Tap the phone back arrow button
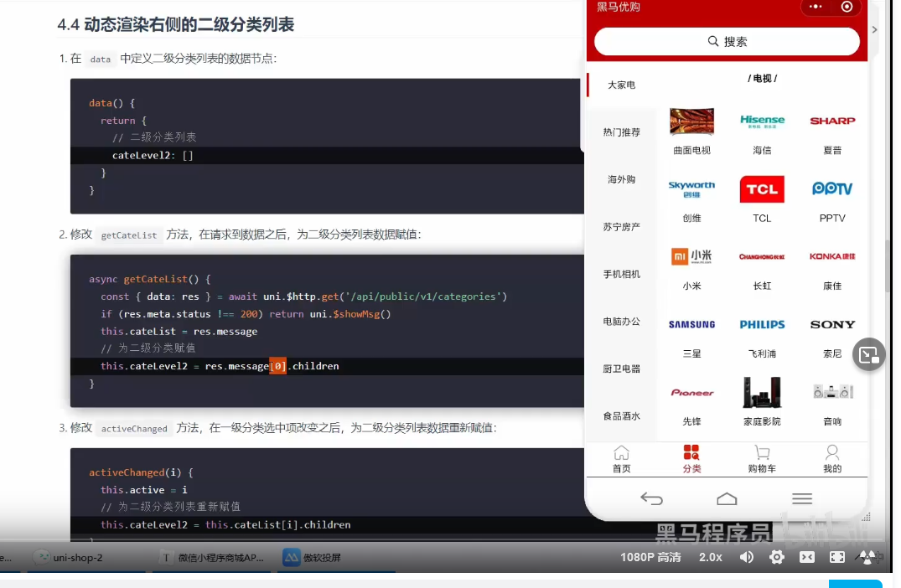This screenshot has height=588, width=901. click(651, 498)
